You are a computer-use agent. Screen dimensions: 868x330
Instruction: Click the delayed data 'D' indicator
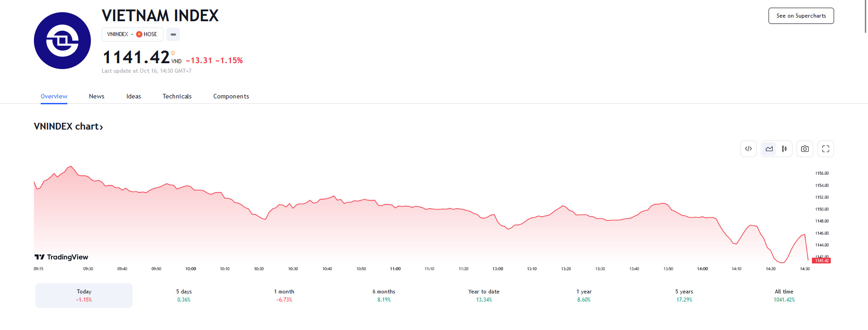click(x=173, y=53)
